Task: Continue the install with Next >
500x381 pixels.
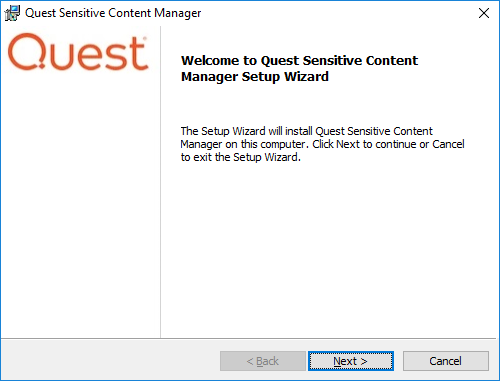Action: tap(351, 361)
